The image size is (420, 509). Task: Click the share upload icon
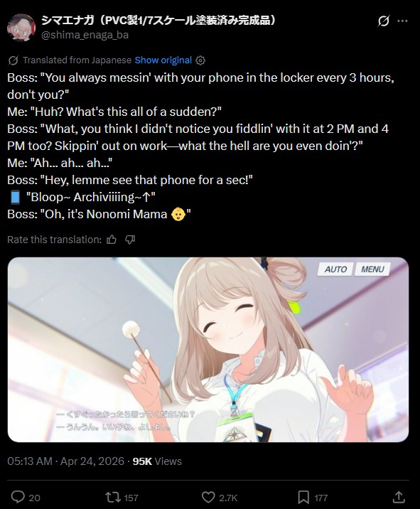click(399, 497)
